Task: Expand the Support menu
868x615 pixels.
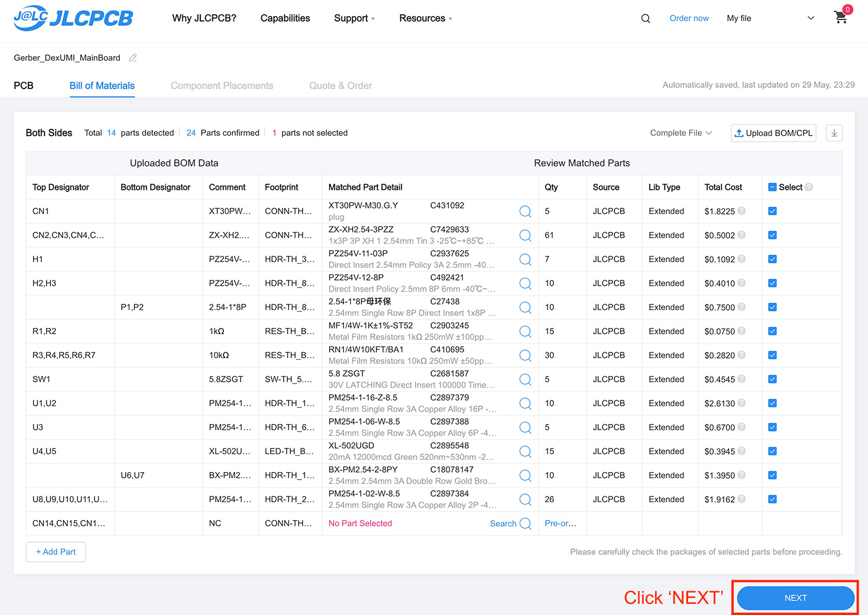Action: [x=354, y=19]
